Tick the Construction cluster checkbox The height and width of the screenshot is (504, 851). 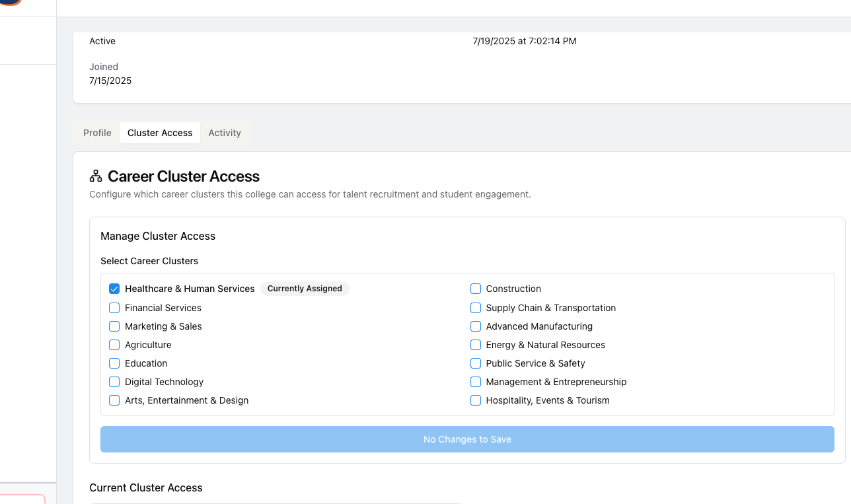tap(476, 289)
